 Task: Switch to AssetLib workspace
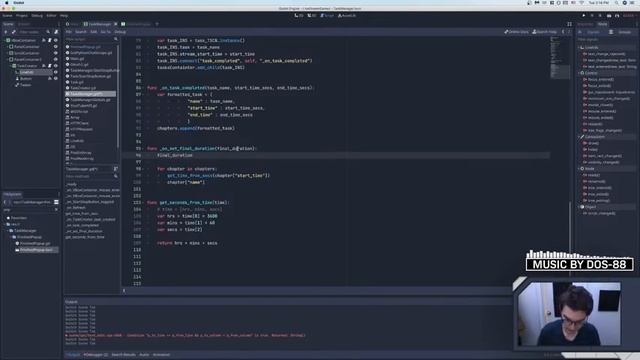[347, 16]
